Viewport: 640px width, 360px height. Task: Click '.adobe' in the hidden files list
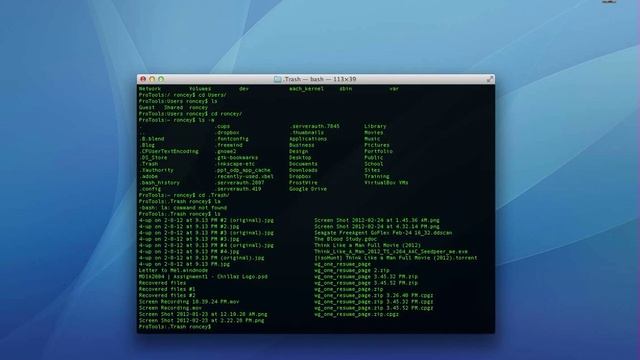tap(149, 176)
